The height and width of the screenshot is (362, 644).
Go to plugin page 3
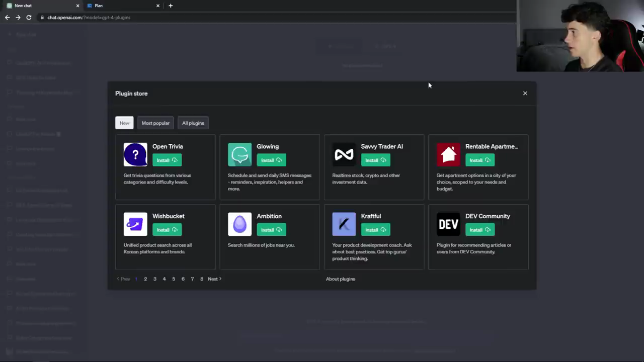click(x=155, y=279)
